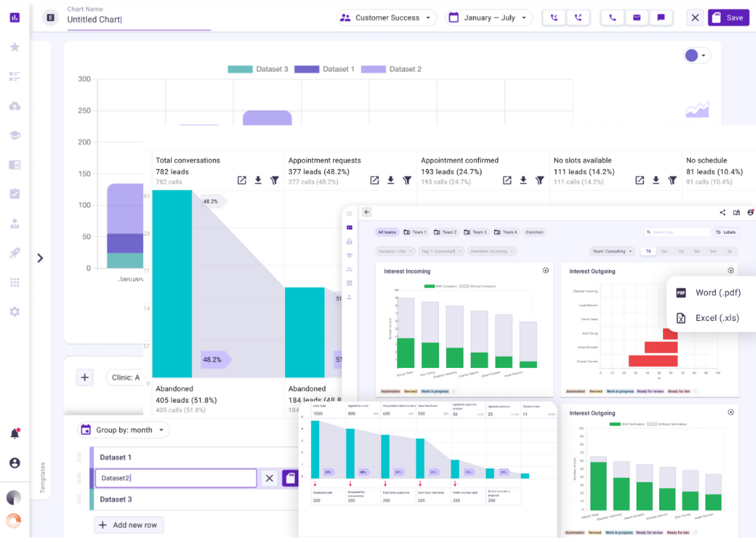Select the Team 1 tab

tap(415, 232)
